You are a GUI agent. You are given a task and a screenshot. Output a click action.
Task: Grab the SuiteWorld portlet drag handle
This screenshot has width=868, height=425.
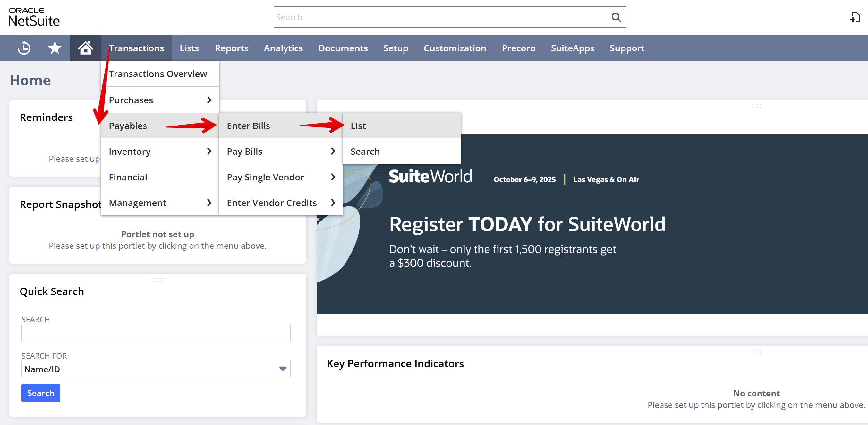(756, 106)
